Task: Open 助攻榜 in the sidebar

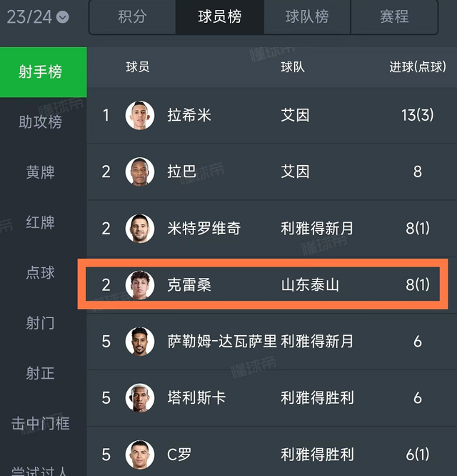Action: [41, 122]
